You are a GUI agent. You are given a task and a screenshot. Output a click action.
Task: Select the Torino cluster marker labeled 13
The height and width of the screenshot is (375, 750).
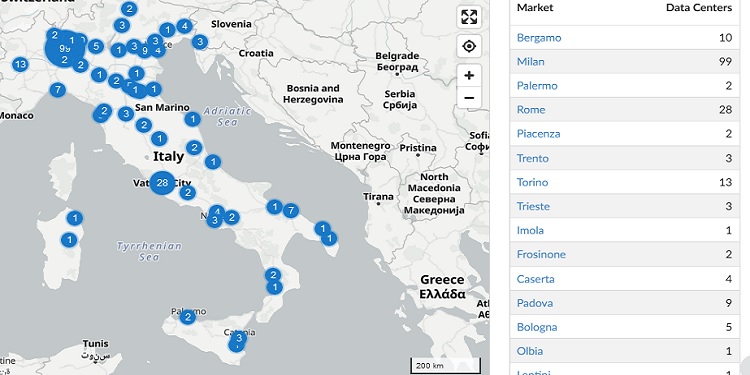pyautogui.click(x=20, y=64)
